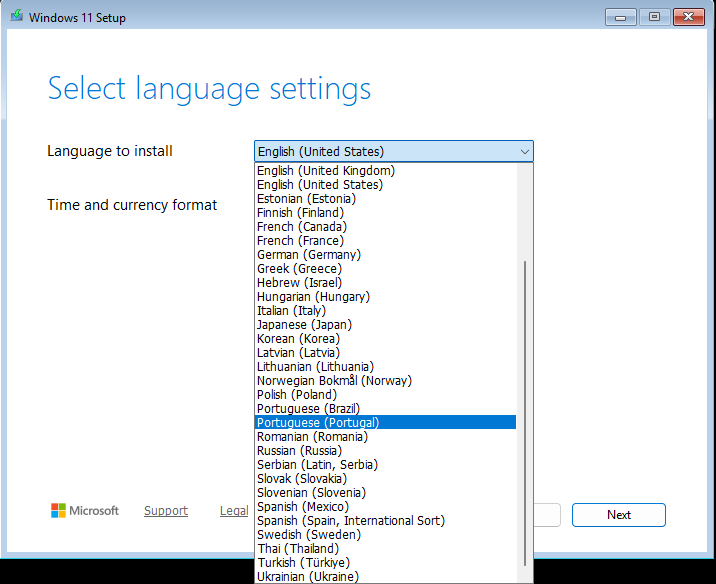Image resolution: width=716 pixels, height=584 pixels.
Task: Select Korean (Korea)
Action: 385,339
